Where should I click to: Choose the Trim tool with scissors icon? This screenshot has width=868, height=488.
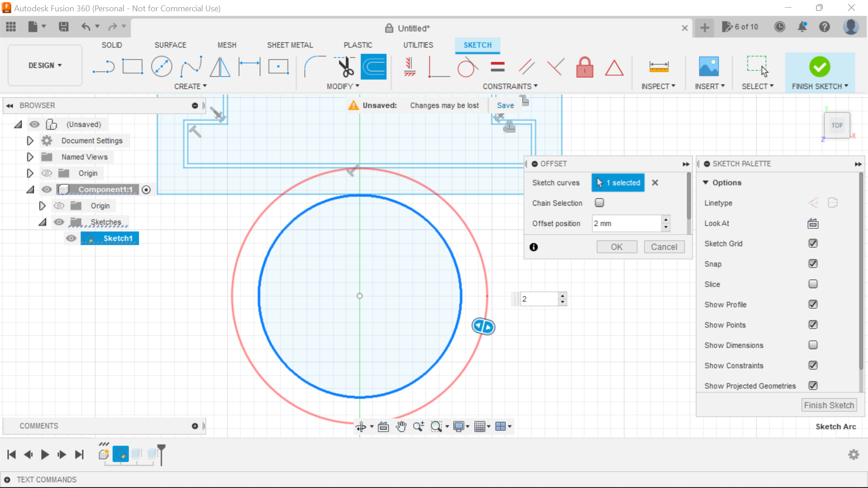(x=344, y=66)
